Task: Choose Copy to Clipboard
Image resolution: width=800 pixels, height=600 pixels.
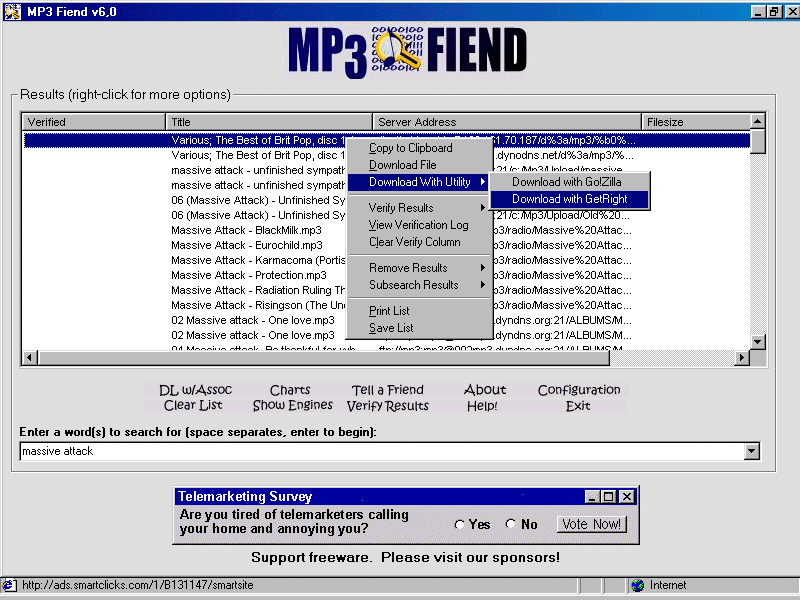Action: [x=418, y=148]
